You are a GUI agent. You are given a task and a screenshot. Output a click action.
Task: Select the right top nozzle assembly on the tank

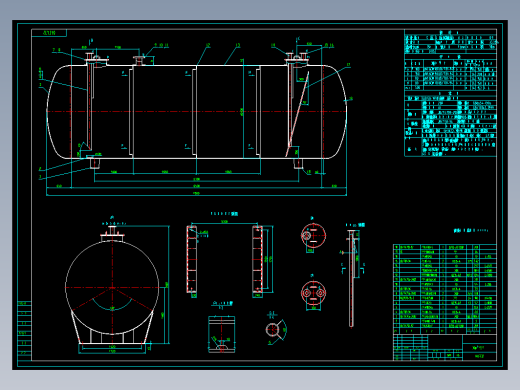coord(298,59)
